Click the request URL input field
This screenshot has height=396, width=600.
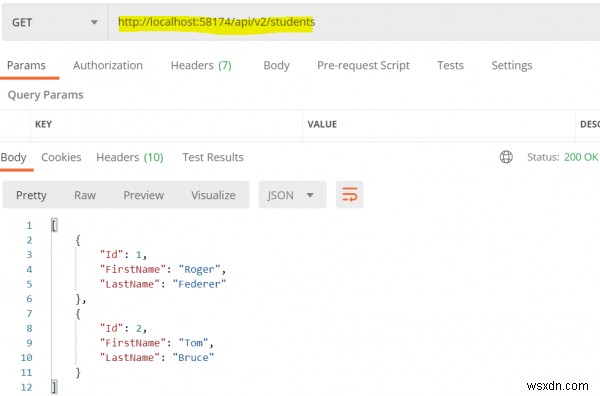(x=354, y=22)
